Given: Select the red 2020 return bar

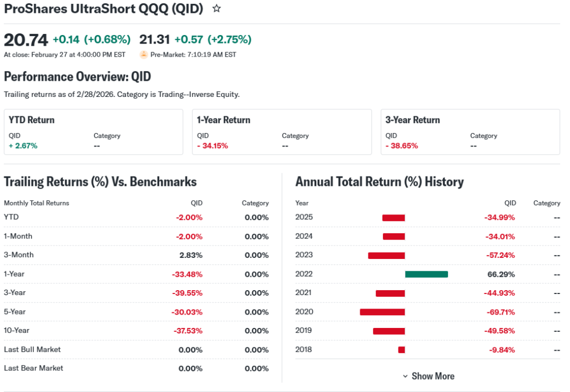Looking at the screenshot, I should pos(382,312).
